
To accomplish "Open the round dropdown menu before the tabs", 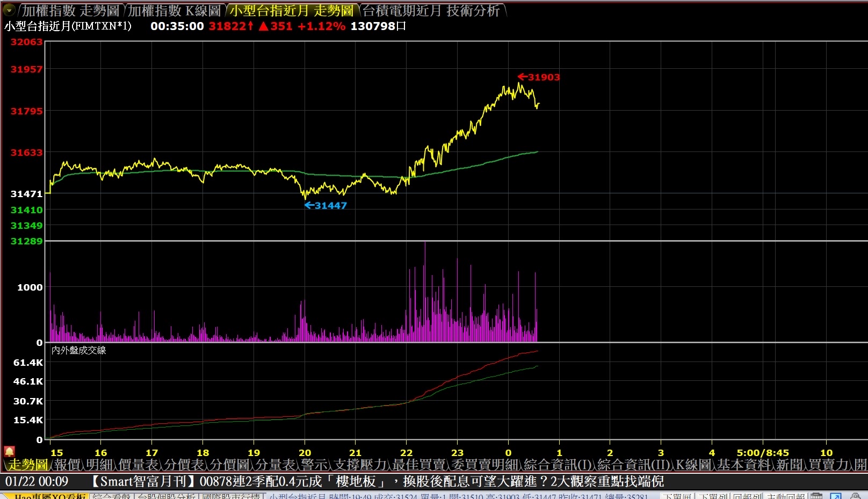I will 9,10.
